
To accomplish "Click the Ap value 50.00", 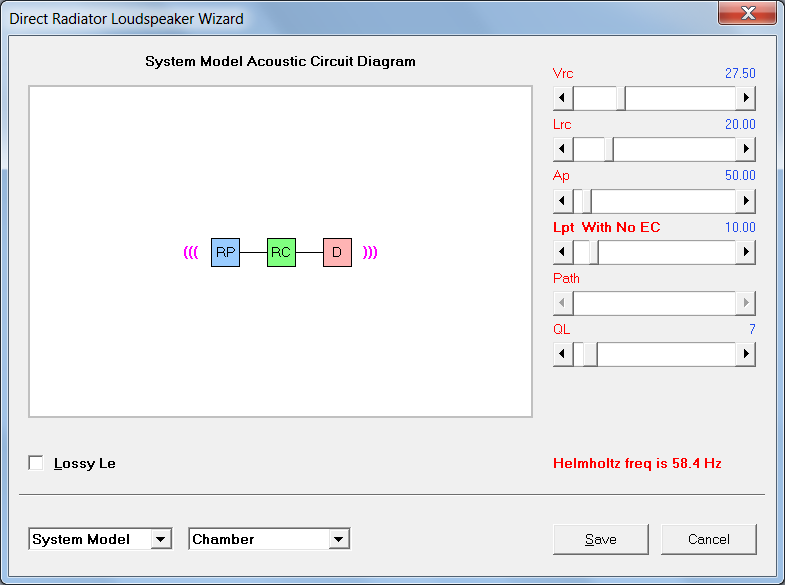I will click(x=740, y=175).
